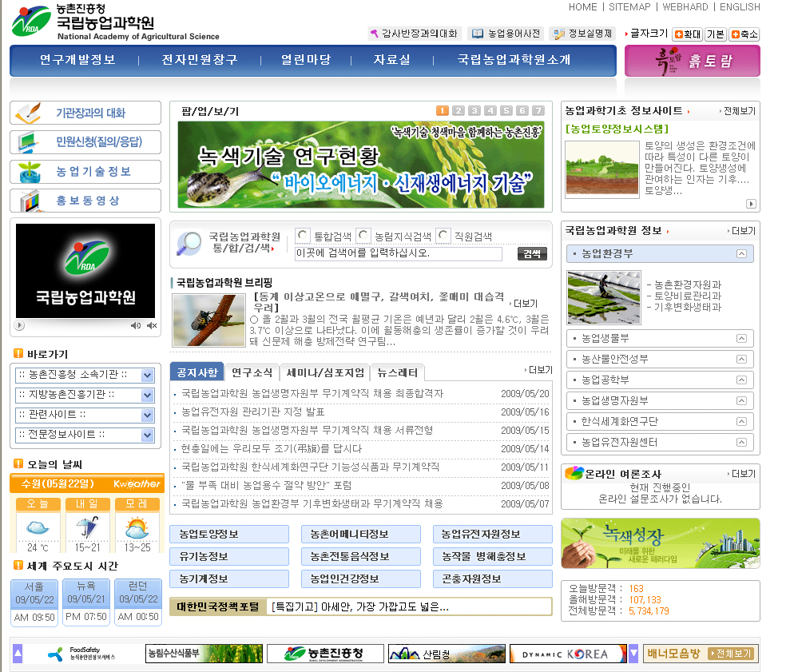Image resolution: width=794 pixels, height=672 pixels.
Task: Open the 연구개발정보 main menu
Action: pyautogui.click(x=77, y=60)
